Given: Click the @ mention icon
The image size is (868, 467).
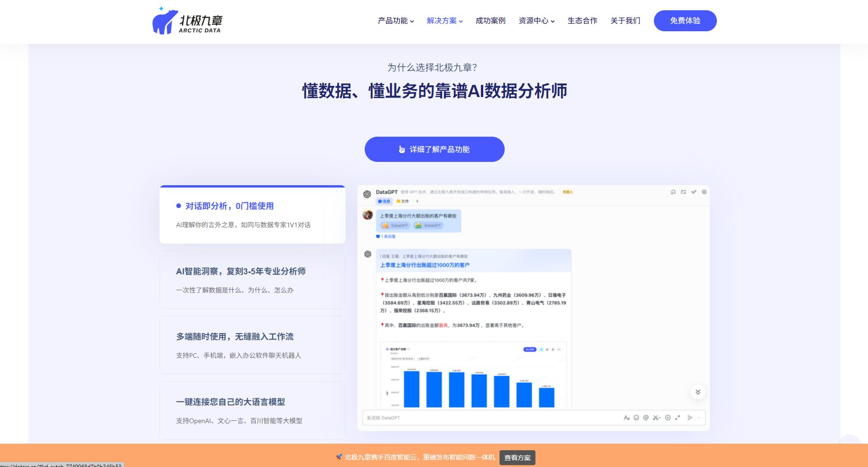Looking at the screenshot, I should [x=646, y=418].
